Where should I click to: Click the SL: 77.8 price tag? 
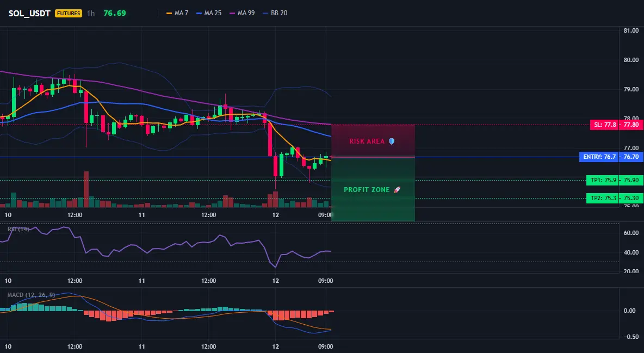604,125
